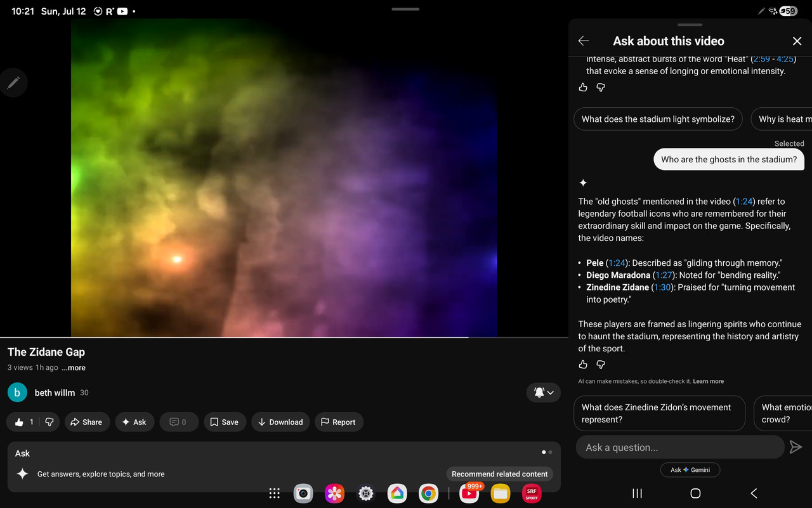Download the video
The height and width of the screenshot is (508, 812).
click(x=280, y=422)
